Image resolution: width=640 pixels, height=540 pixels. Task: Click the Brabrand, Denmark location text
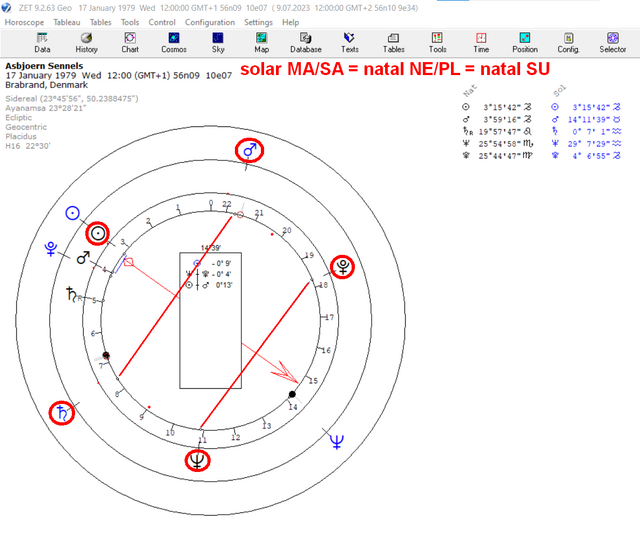pos(47,85)
